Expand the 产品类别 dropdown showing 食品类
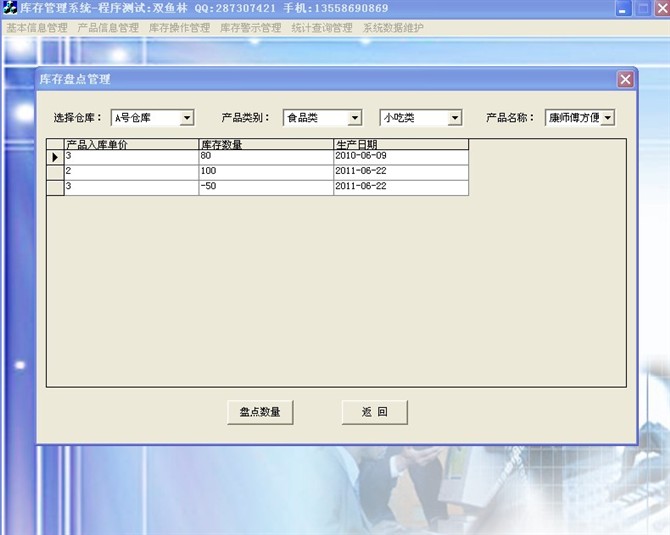Screen dimensions: 670x535 [x=355, y=118]
